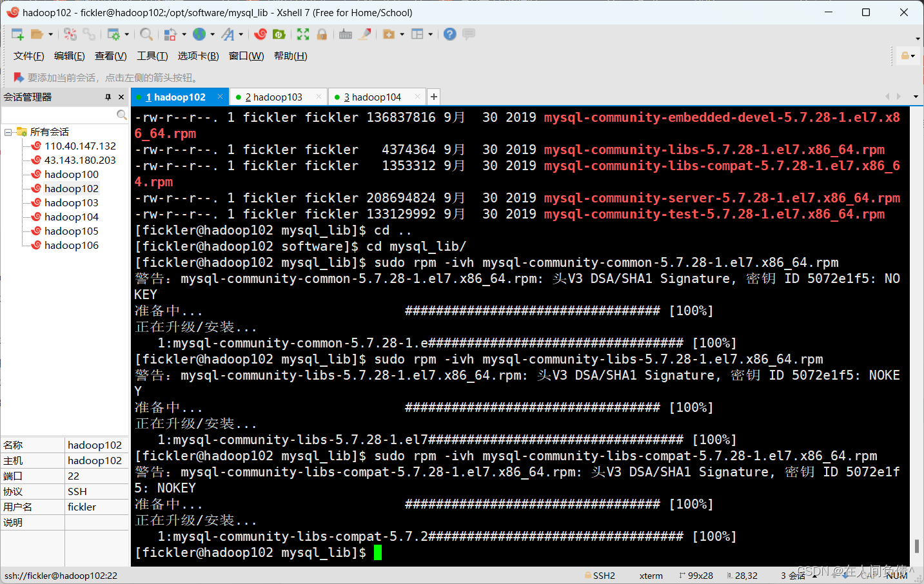The width and height of the screenshot is (924, 584).
Task: Toggle full screen mode icon
Action: tap(303, 34)
